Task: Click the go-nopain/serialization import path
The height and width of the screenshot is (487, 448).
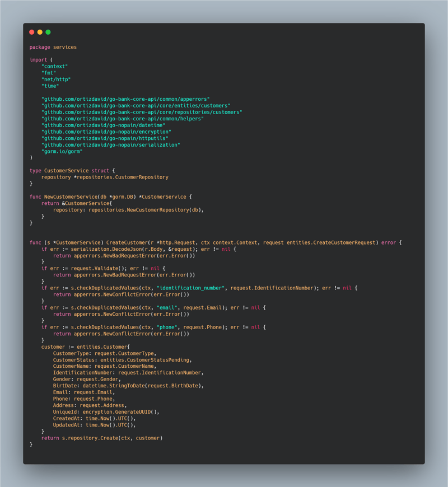Action: (111, 145)
